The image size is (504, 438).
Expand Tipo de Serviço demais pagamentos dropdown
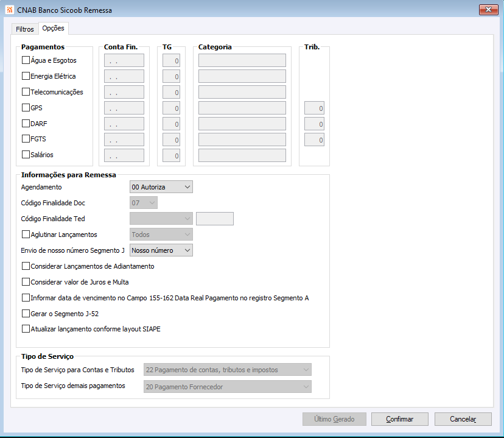pos(227,387)
